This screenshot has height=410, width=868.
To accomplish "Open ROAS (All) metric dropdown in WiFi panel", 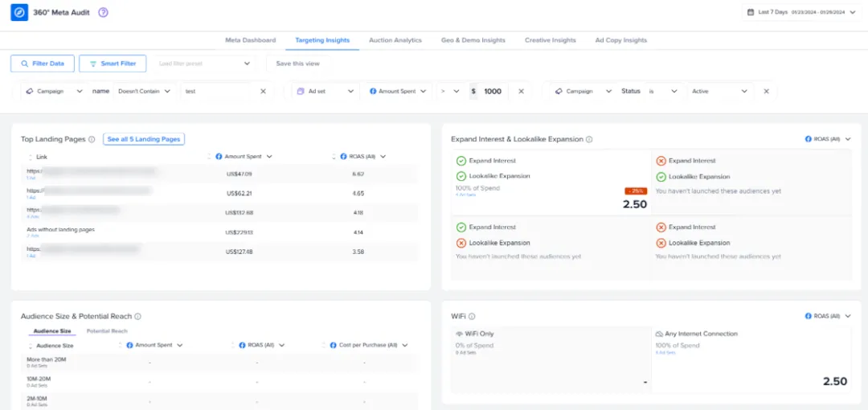I will [828, 317].
